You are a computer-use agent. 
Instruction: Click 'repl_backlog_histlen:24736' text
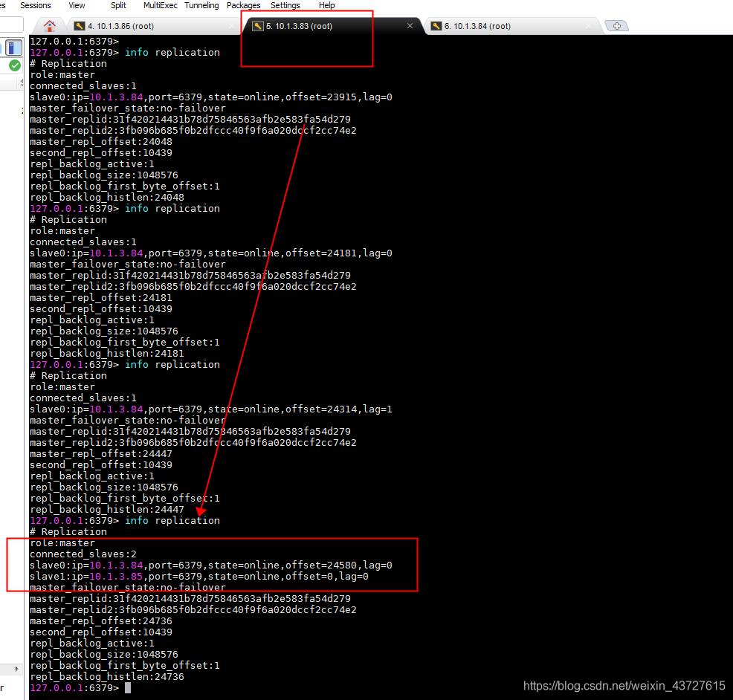107,677
